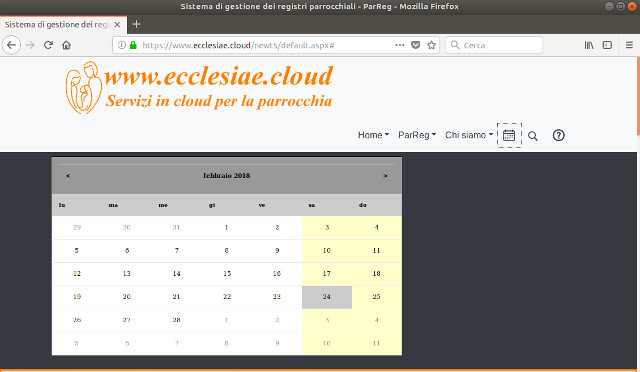Viewport: 640px width, 372px height.
Task: Go to next month with the > arrow
Action: click(385, 176)
